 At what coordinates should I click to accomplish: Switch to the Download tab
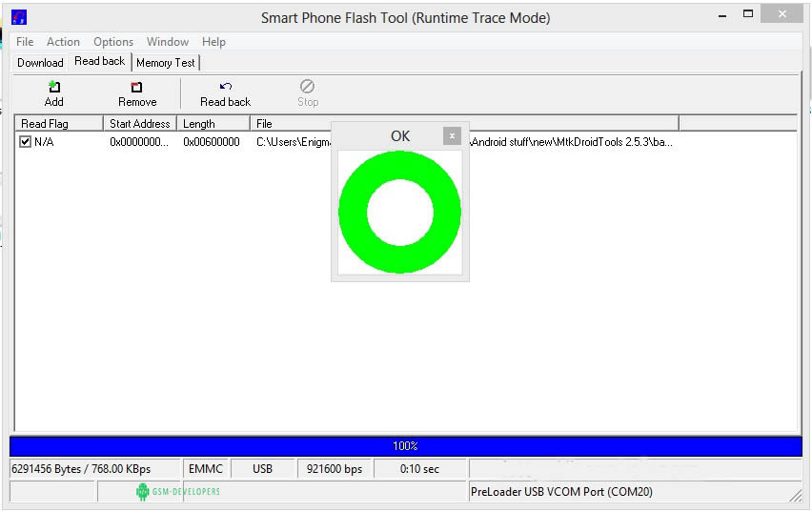(40, 63)
